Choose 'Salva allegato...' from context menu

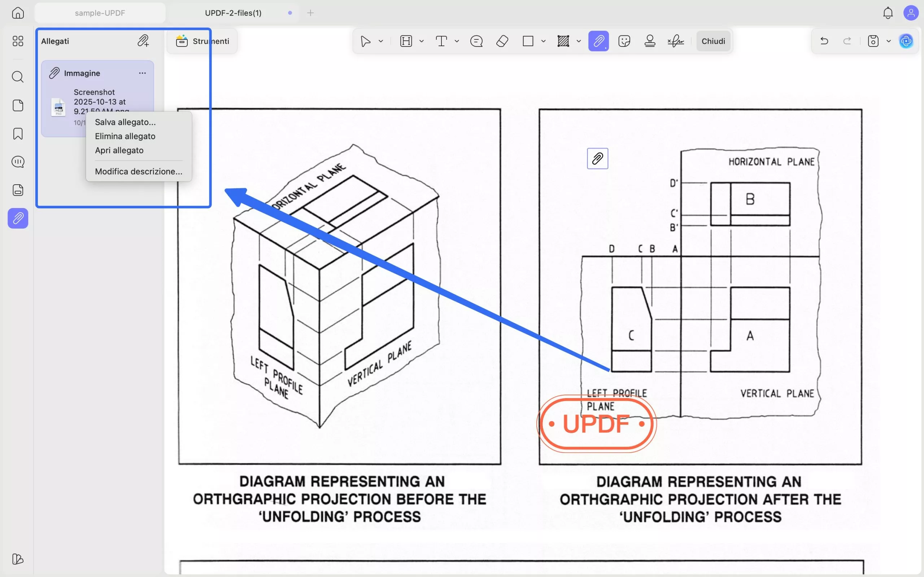click(x=125, y=122)
